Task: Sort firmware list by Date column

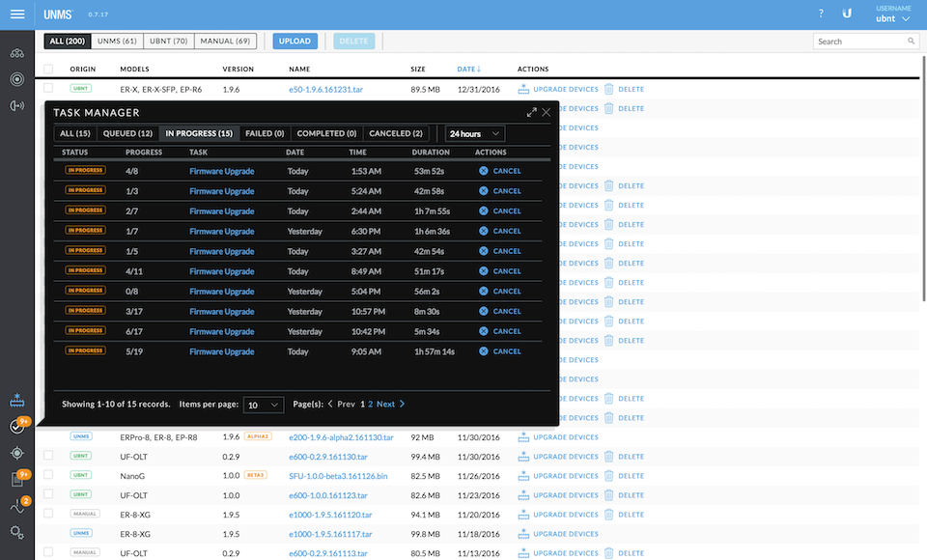Action: pyautogui.click(x=469, y=70)
